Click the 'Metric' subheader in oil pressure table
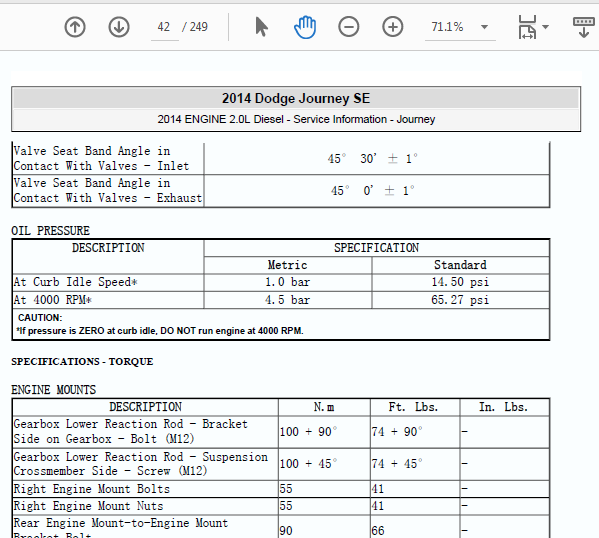The height and width of the screenshot is (538, 599). click(288, 265)
